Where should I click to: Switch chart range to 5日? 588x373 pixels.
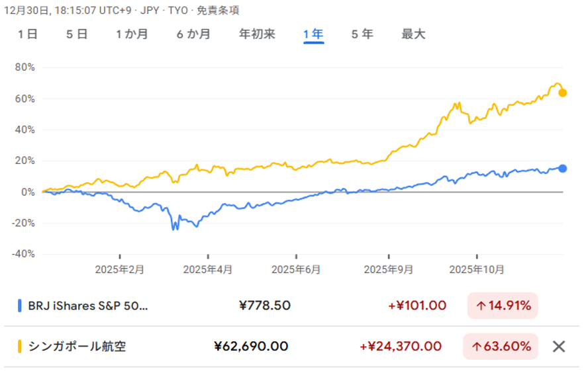pos(77,34)
